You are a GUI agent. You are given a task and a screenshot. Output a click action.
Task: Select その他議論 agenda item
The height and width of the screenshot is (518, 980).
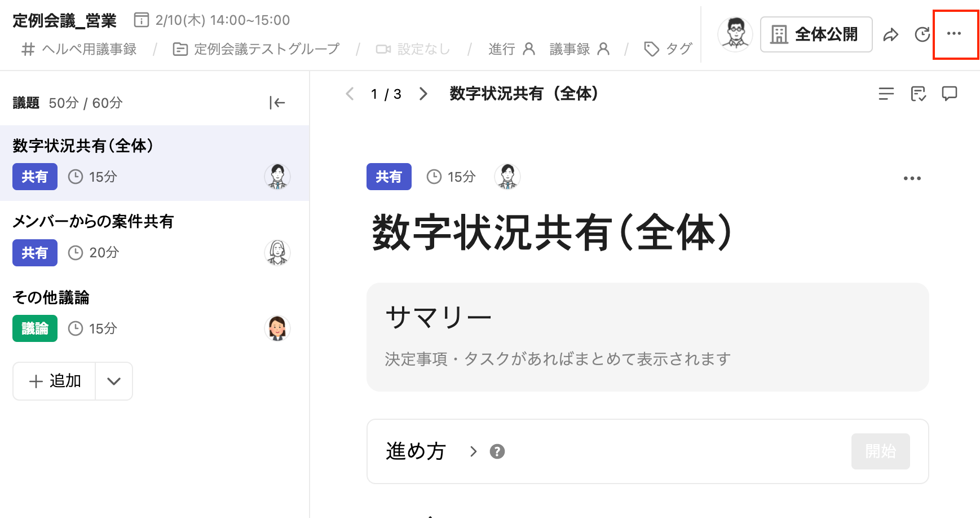tap(154, 315)
